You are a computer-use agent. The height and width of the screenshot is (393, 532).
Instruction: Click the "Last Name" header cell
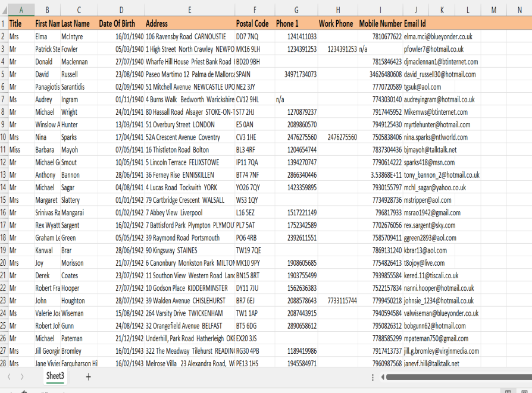coord(79,23)
